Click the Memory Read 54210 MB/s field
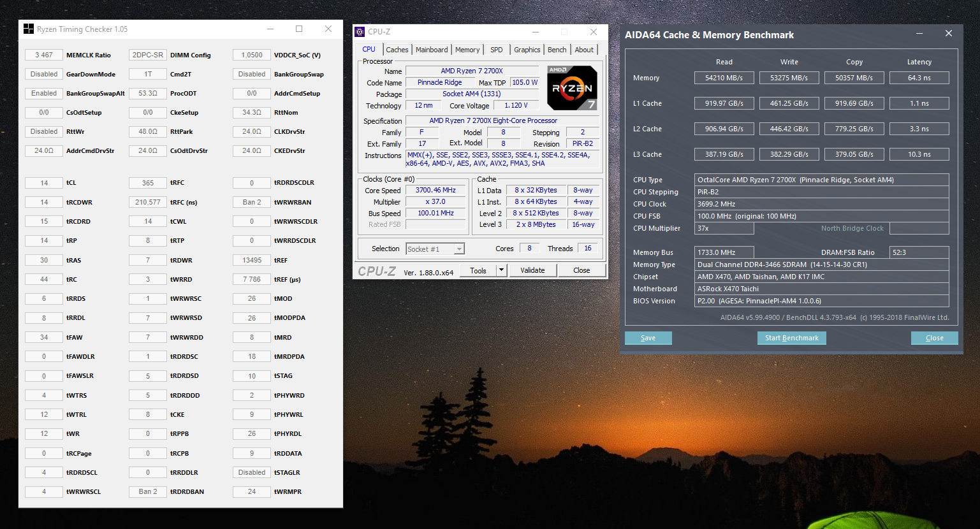The width and height of the screenshot is (980, 529). [x=724, y=78]
